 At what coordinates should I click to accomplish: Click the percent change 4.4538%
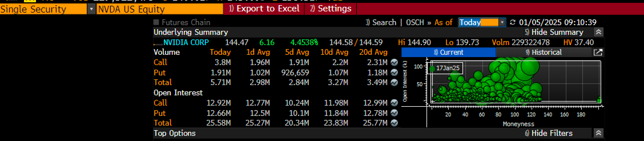(x=304, y=43)
